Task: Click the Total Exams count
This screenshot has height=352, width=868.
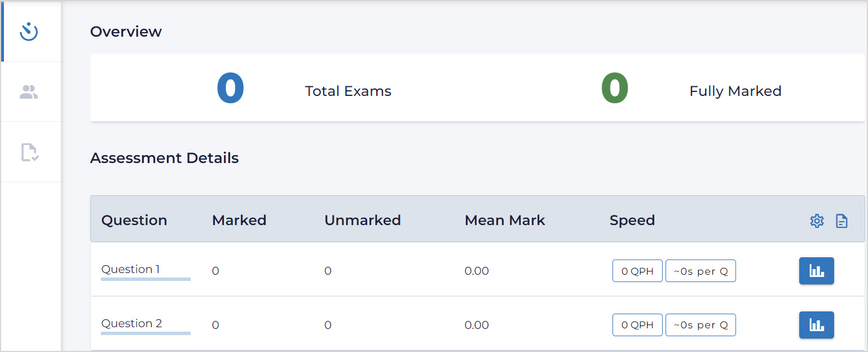Action: 230,89
